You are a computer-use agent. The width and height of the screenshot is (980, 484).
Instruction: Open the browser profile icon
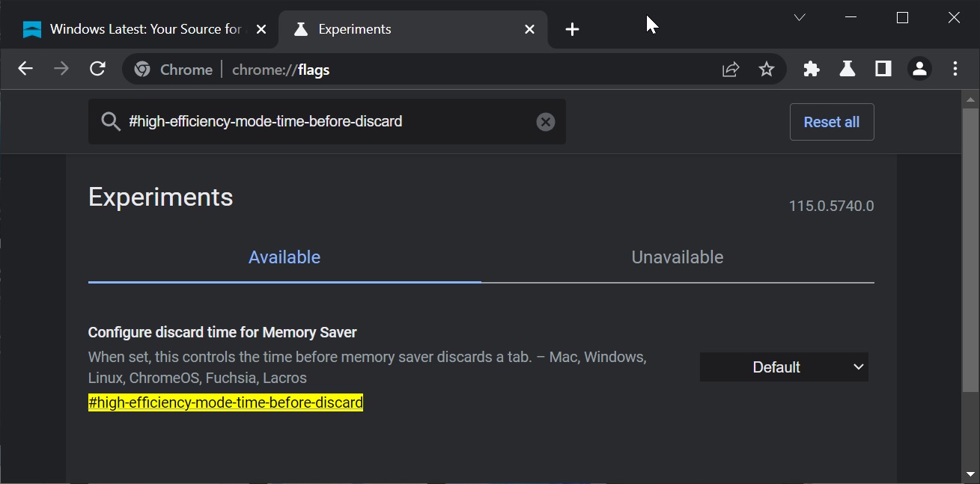(919, 69)
